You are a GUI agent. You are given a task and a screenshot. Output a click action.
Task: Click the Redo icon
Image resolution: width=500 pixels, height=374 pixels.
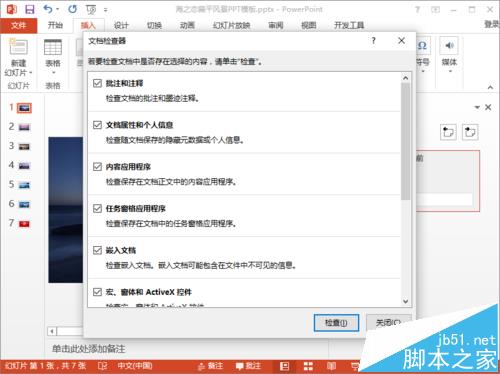pos(72,9)
